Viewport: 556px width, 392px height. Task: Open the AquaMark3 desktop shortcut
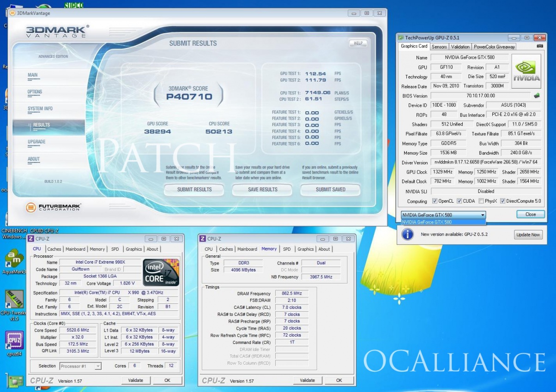(14, 259)
